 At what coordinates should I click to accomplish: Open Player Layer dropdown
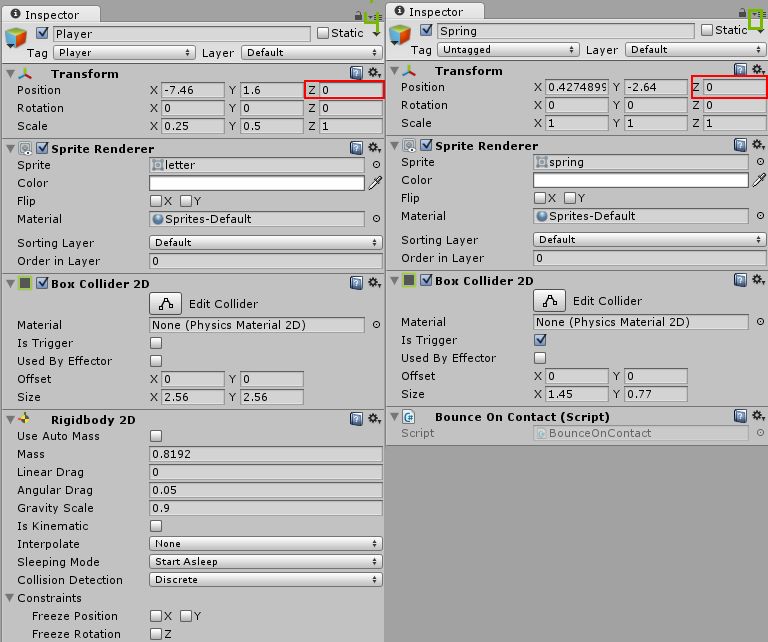point(312,52)
